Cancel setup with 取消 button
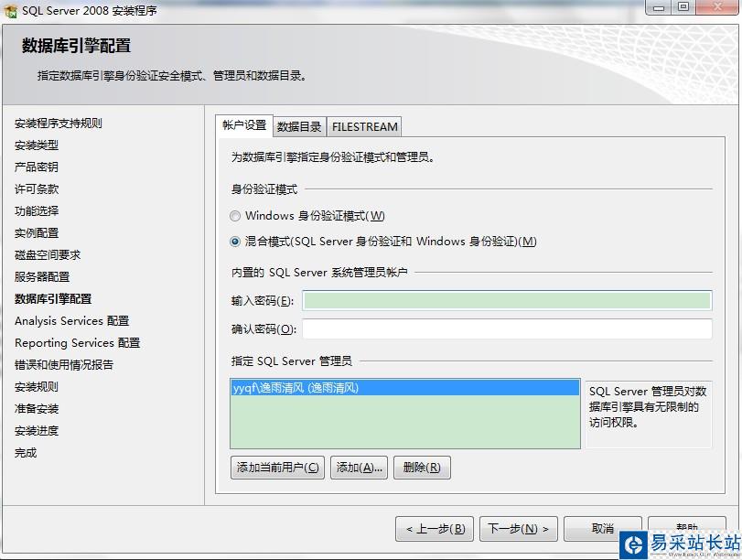742x560 pixels. (602, 529)
